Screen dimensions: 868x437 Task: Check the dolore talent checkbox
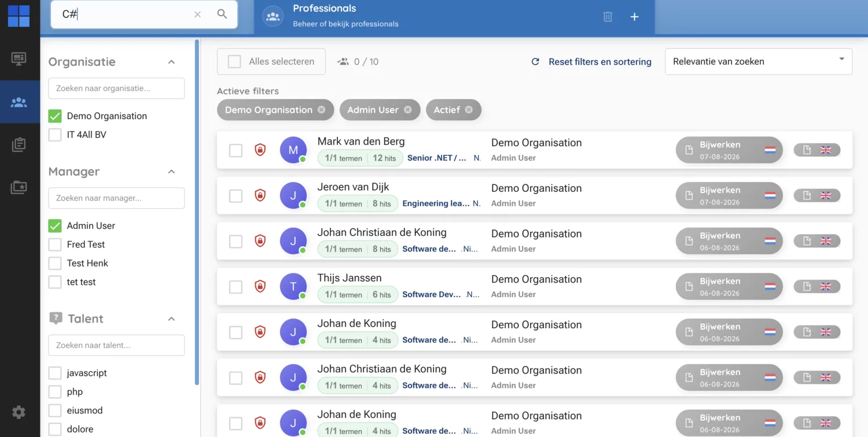click(x=55, y=429)
